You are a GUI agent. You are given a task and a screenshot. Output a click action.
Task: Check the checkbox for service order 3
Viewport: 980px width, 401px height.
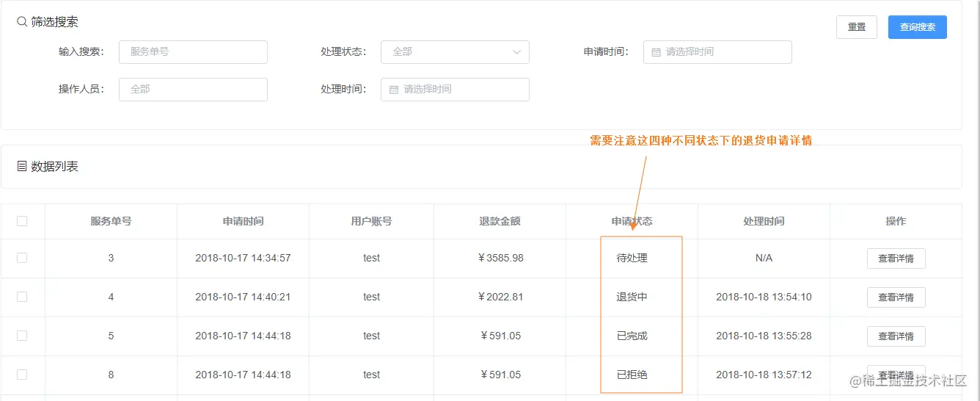[22, 258]
